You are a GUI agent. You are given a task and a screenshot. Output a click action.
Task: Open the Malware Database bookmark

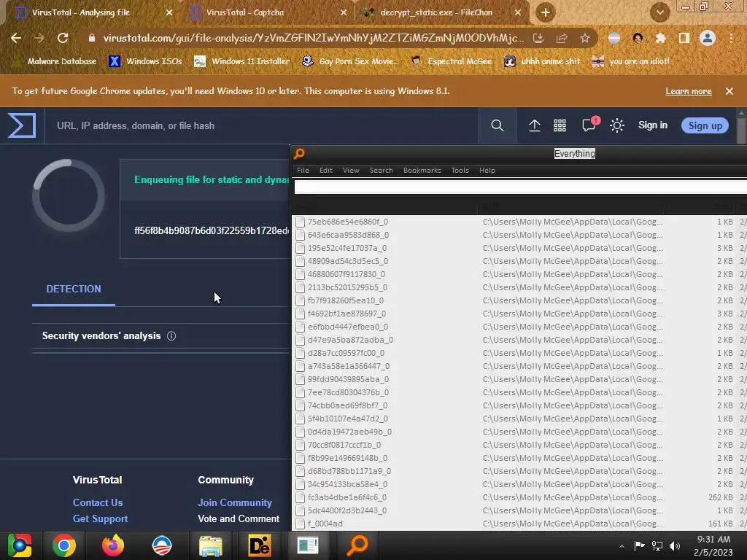click(x=54, y=61)
